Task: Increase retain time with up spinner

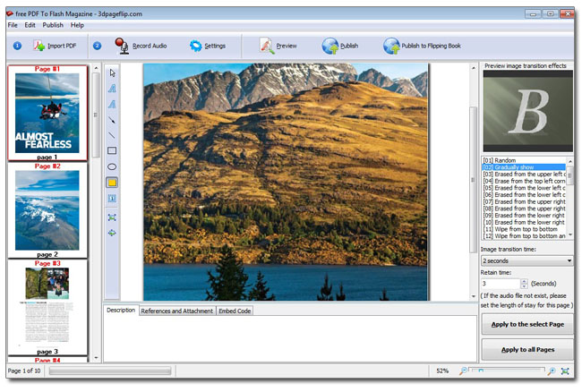Action: (524, 282)
